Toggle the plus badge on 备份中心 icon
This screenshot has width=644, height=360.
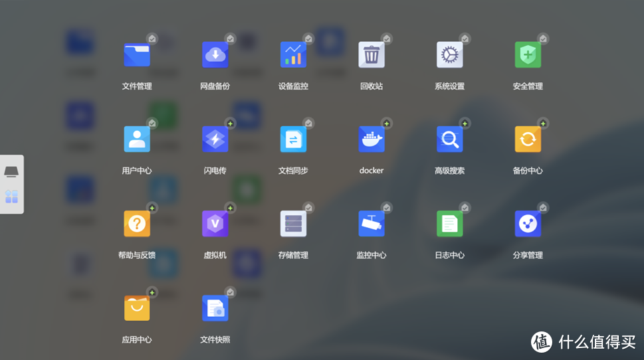click(542, 124)
